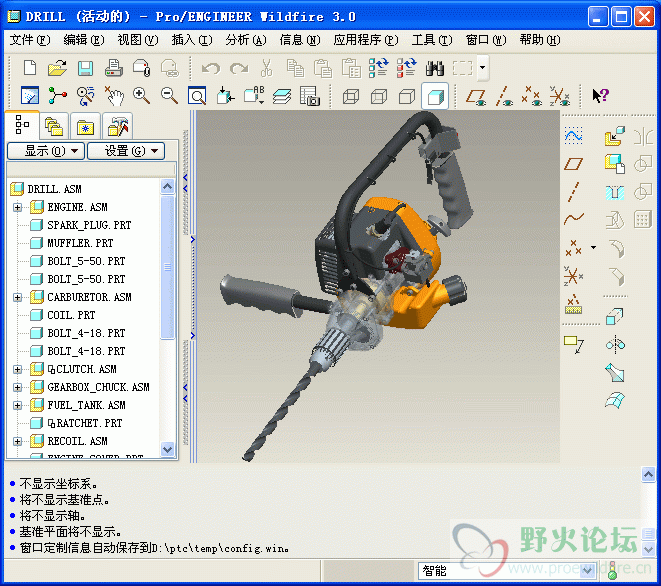This screenshot has width=661, height=586.
Task: Open the View manager icon
Action: [309, 96]
